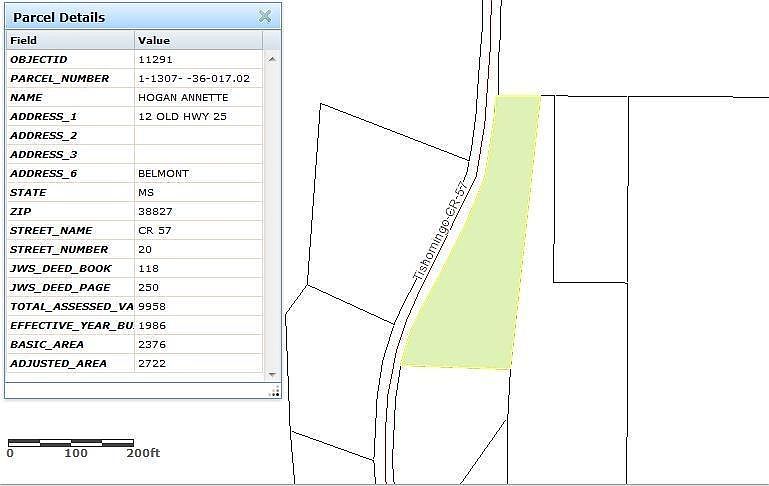Screen dimensions: 769x486
Task: Click the BELMONT city value cell
Action: [198, 173]
